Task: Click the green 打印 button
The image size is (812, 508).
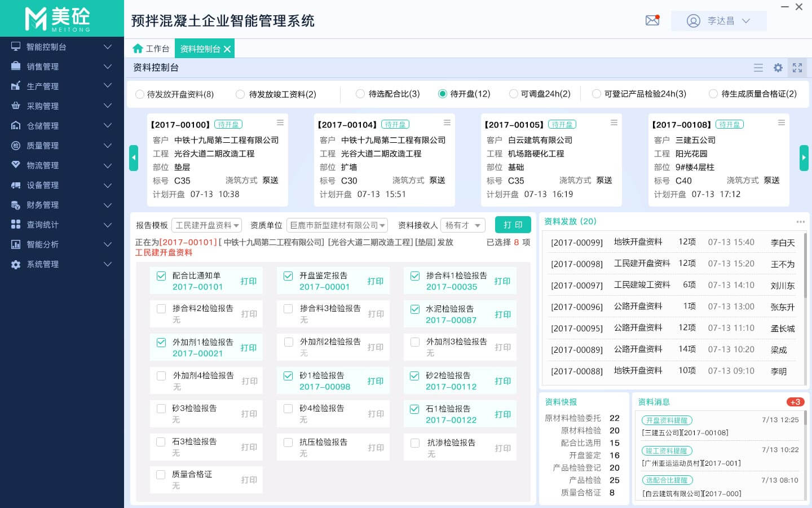Action: click(513, 225)
